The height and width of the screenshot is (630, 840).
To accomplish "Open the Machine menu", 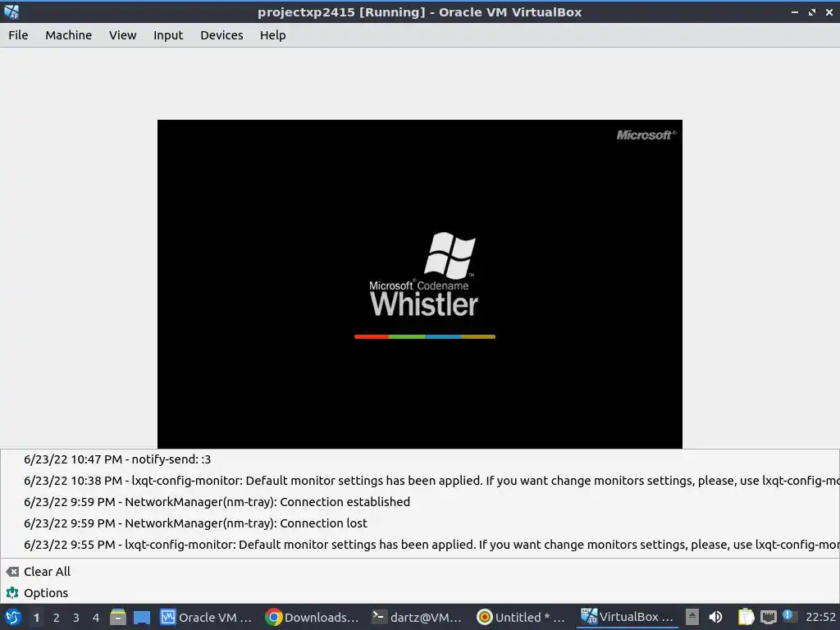I will [69, 35].
